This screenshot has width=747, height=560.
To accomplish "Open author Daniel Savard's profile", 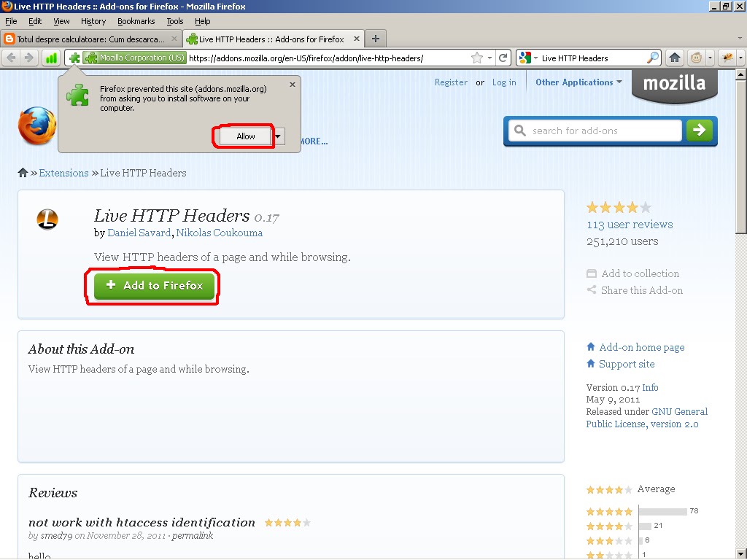I will [x=139, y=233].
